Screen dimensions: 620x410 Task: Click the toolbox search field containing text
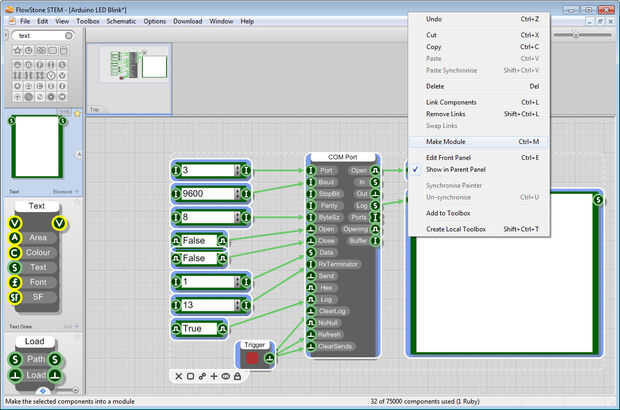(42, 36)
